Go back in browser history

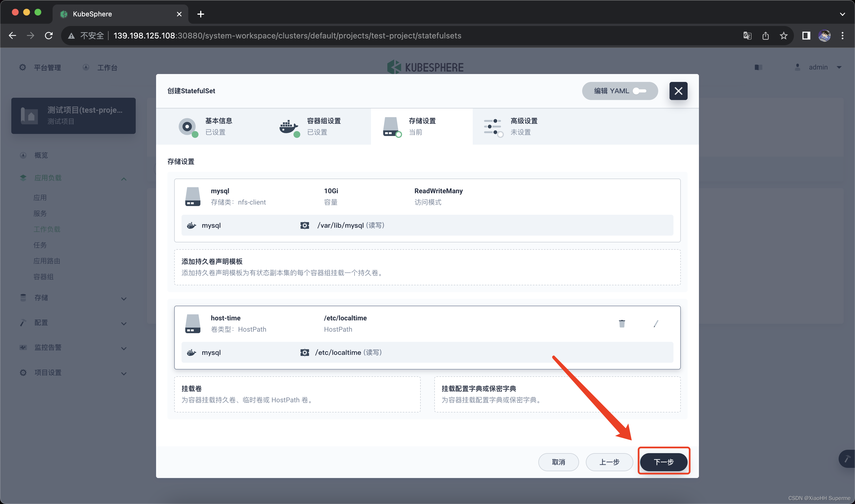point(12,35)
